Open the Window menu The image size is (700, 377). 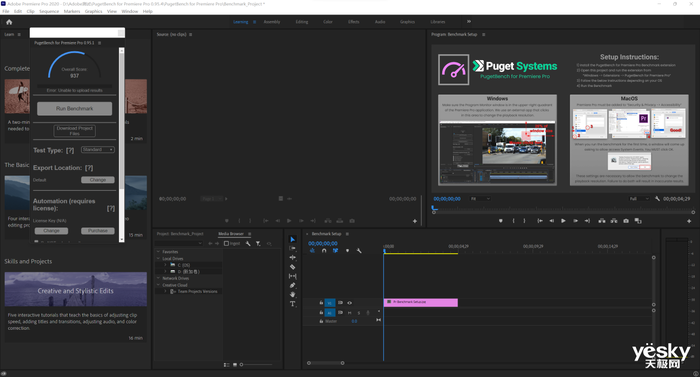pyautogui.click(x=130, y=11)
